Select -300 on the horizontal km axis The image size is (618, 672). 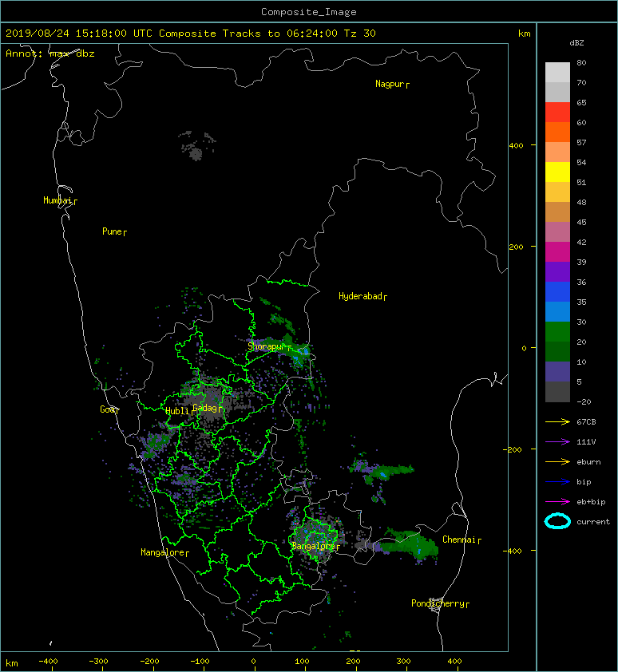tap(99, 662)
